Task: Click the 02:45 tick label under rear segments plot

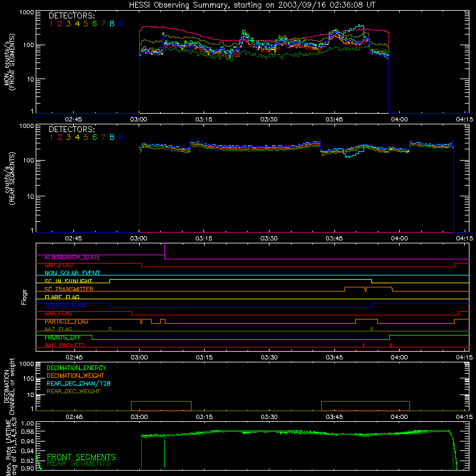Action: point(73,239)
